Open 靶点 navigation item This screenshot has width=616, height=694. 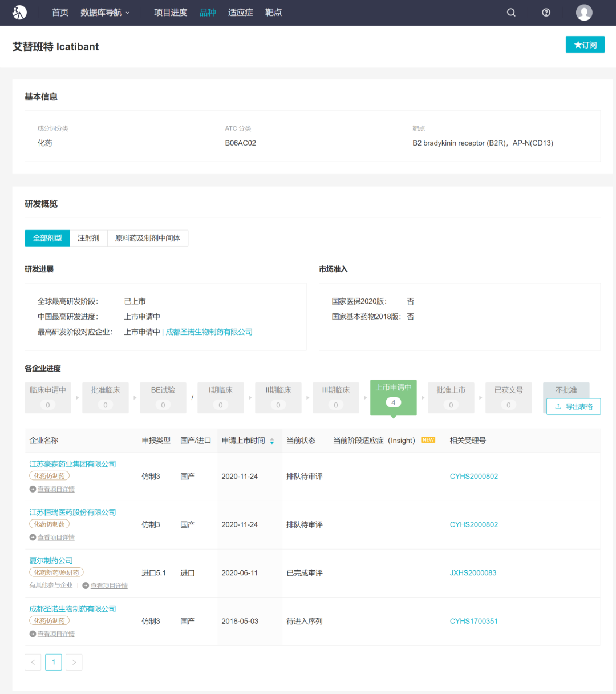pos(273,13)
